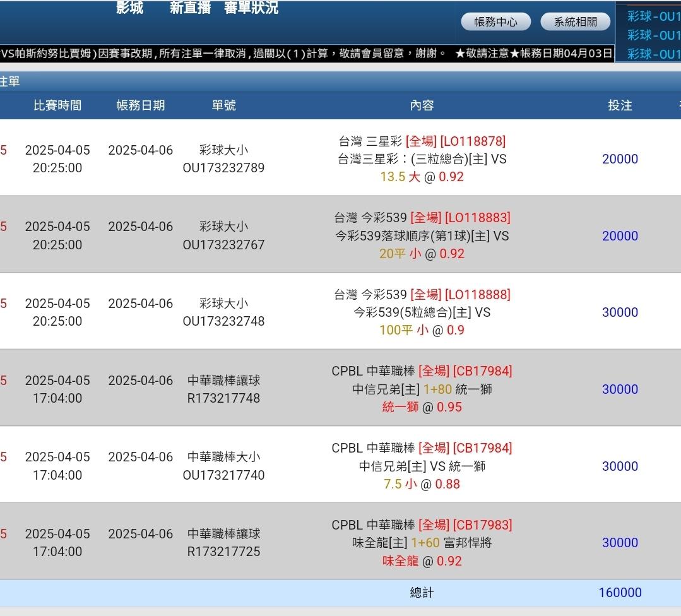Click event code [LO118878]
This screenshot has width=681, height=616.
(473, 141)
